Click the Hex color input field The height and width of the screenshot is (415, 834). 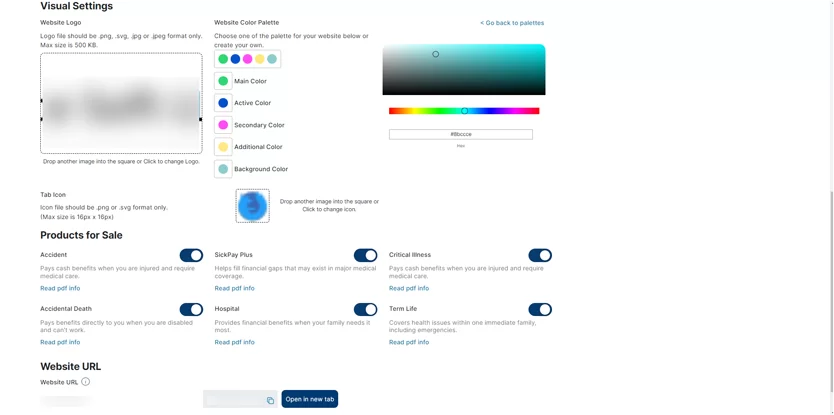click(x=461, y=135)
